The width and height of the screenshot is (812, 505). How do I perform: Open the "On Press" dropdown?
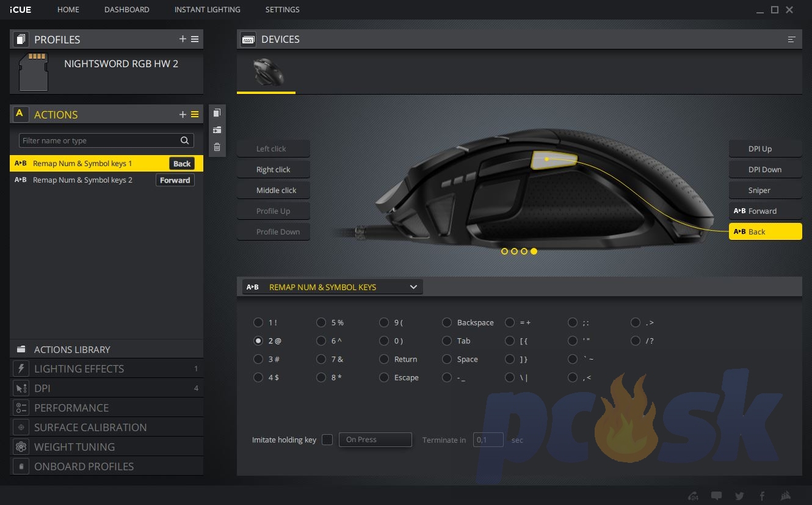click(375, 440)
